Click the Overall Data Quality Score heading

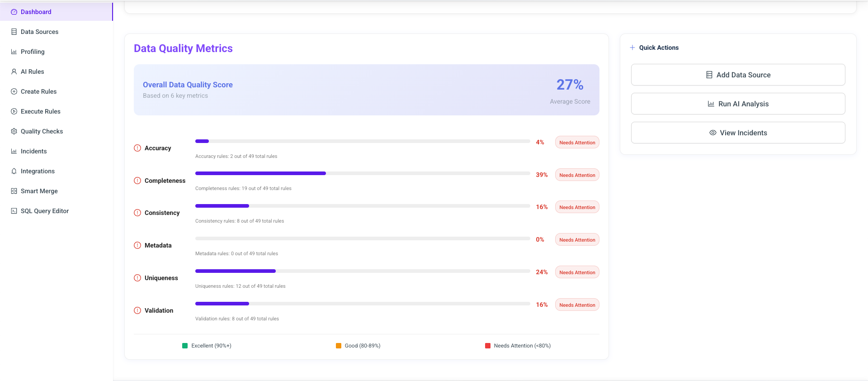click(x=188, y=85)
